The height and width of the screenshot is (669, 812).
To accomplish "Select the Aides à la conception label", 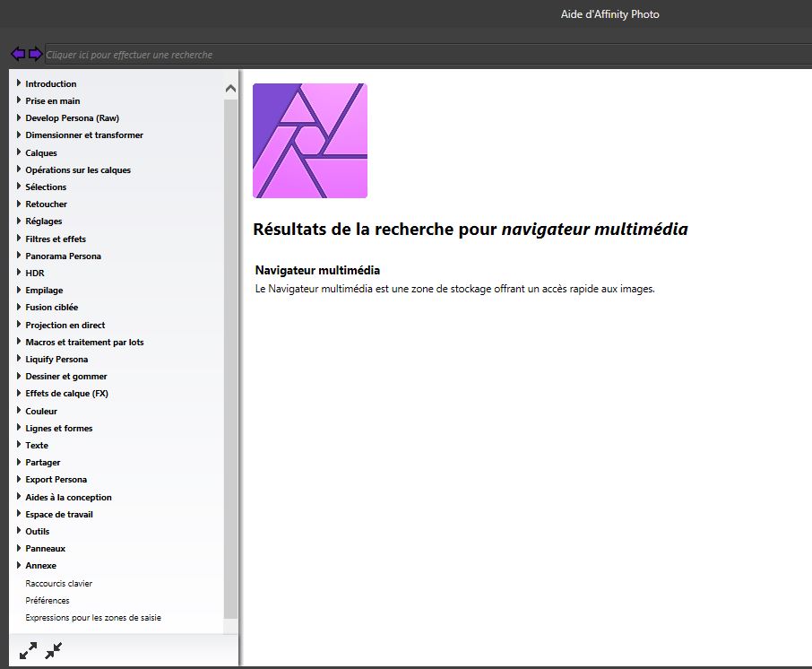I will [x=68, y=497].
